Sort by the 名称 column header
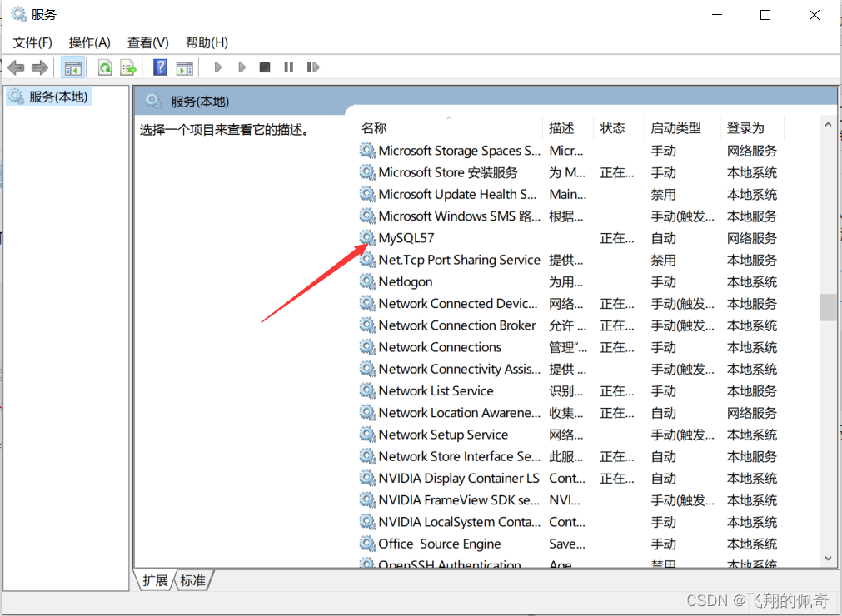Screen dimensions: 842x616 450,127
